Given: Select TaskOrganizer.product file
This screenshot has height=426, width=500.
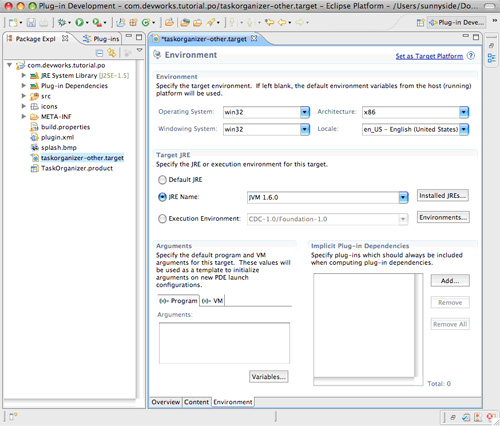Looking at the screenshot, I should point(77,168).
